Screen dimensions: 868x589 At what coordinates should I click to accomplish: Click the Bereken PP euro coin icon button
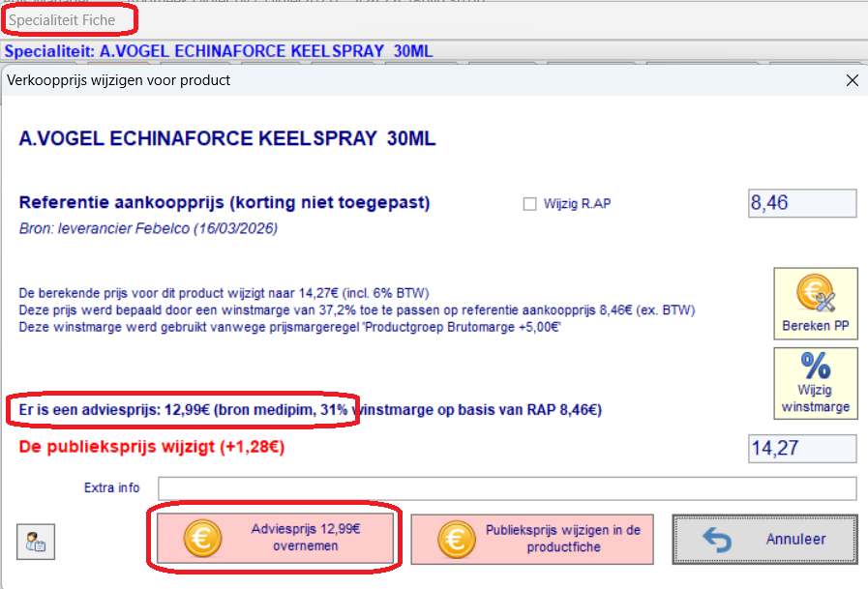pyautogui.click(x=816, y=303)
